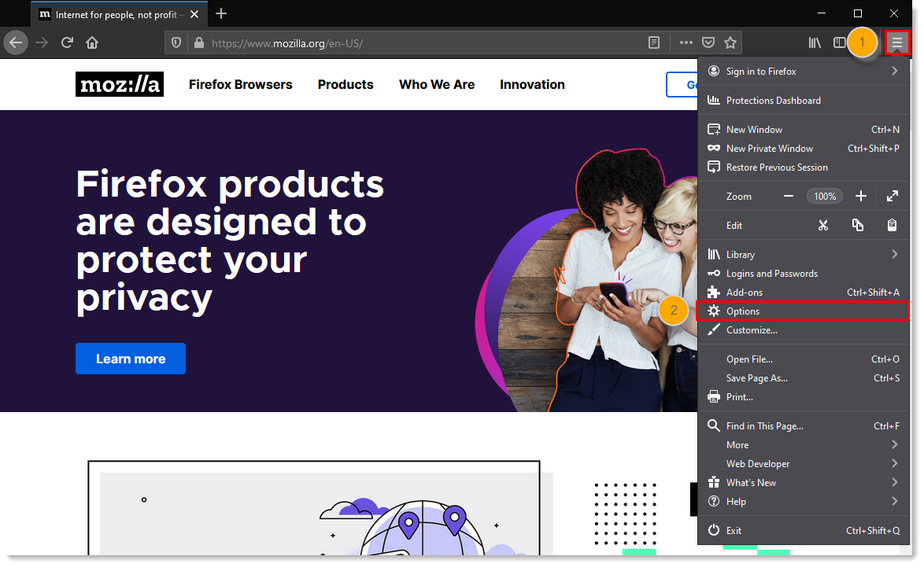Reload the current page

coord(67,42)
